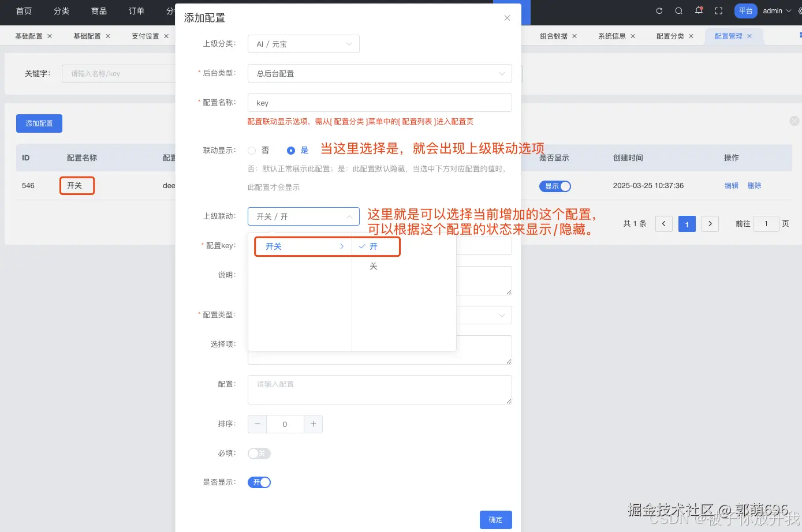Switch to the 系统信息 tab
The width and height of the screenshot is (802, 532).
[x=612, y=36]
